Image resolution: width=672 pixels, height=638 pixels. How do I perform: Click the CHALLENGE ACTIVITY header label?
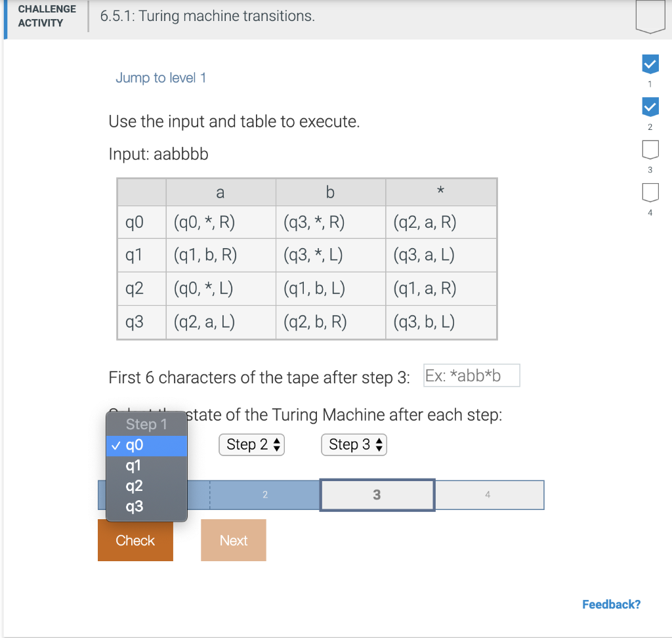pos(45,14)
